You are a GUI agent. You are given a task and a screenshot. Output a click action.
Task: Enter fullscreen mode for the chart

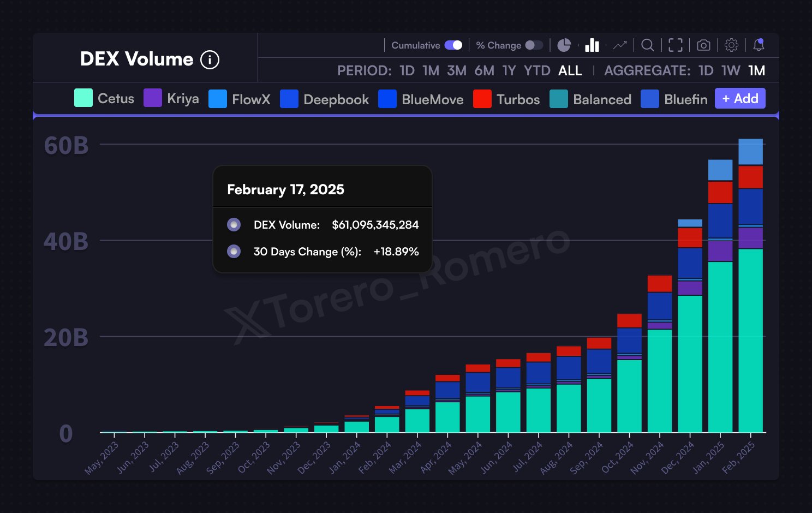click(676, 45)
